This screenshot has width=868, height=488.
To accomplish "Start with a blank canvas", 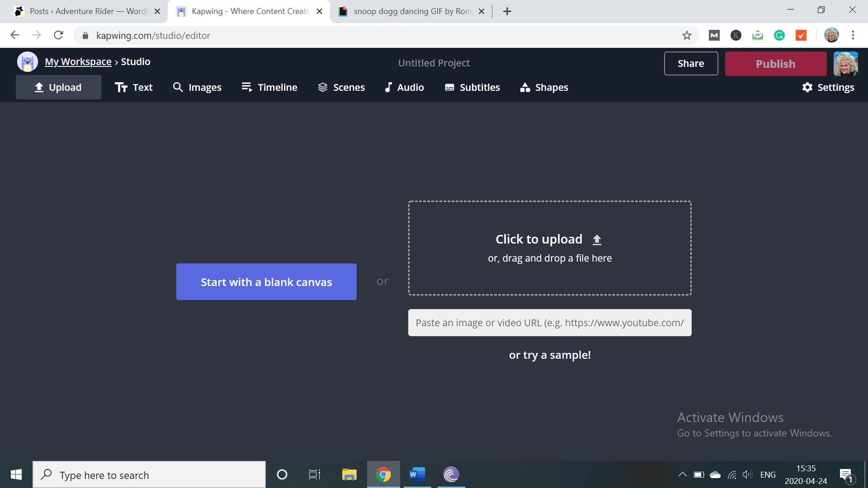I will [266, 282].
